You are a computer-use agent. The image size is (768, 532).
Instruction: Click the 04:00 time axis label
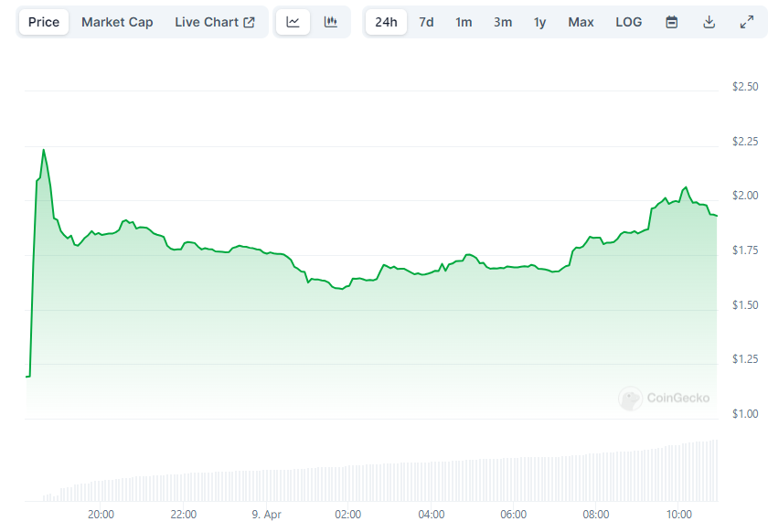(432, 515)
